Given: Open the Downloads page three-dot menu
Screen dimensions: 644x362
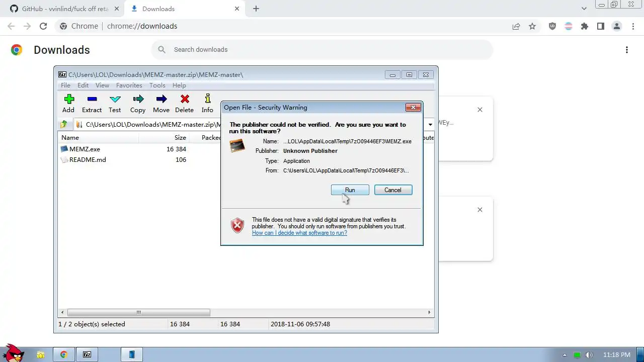Looking at the screenshot, I should pyautogui.click(x=627, y=50).
